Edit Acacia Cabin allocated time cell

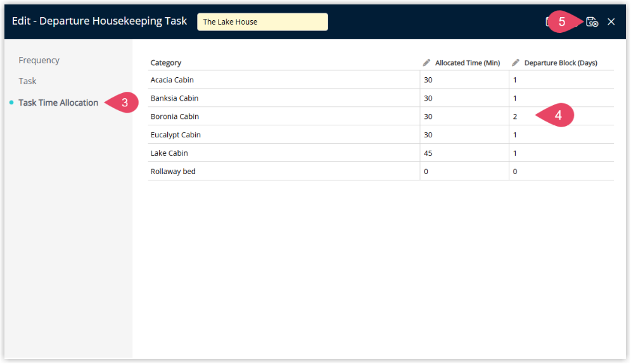click(464, 80)
